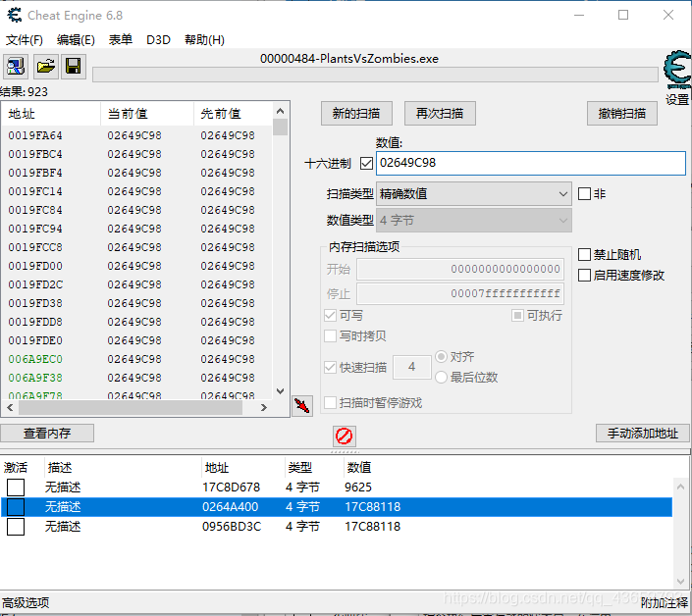Activate checkbox for address 0264A400

click(x=16, y=507)
